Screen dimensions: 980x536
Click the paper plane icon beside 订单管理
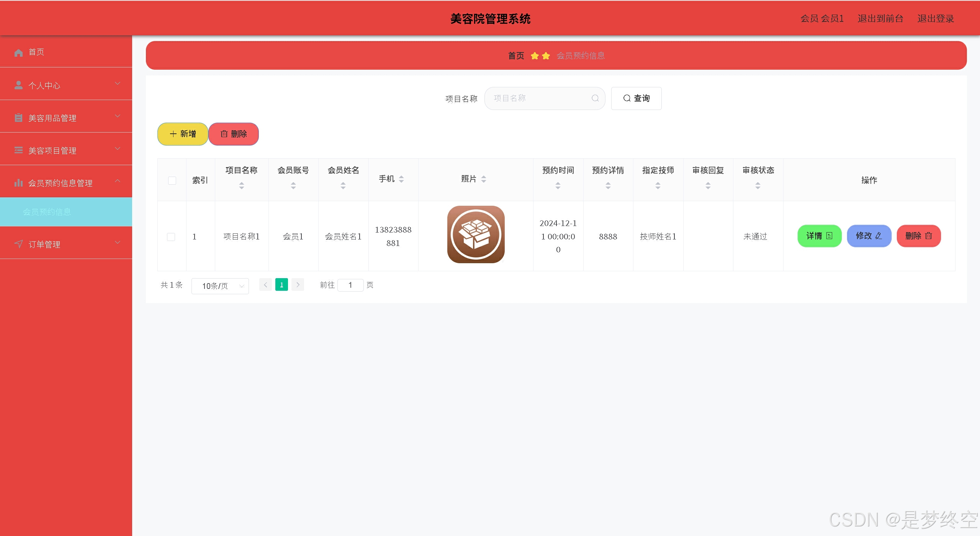coord(18,244)
